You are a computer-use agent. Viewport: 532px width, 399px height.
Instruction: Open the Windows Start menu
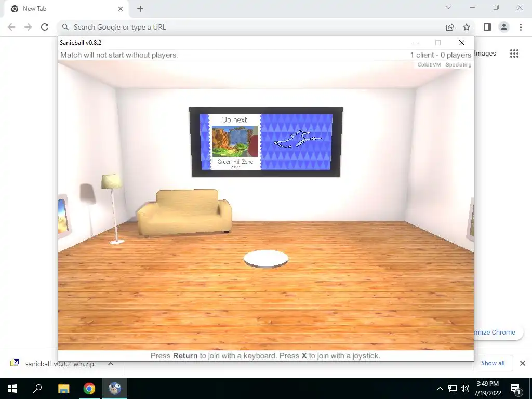12,389
